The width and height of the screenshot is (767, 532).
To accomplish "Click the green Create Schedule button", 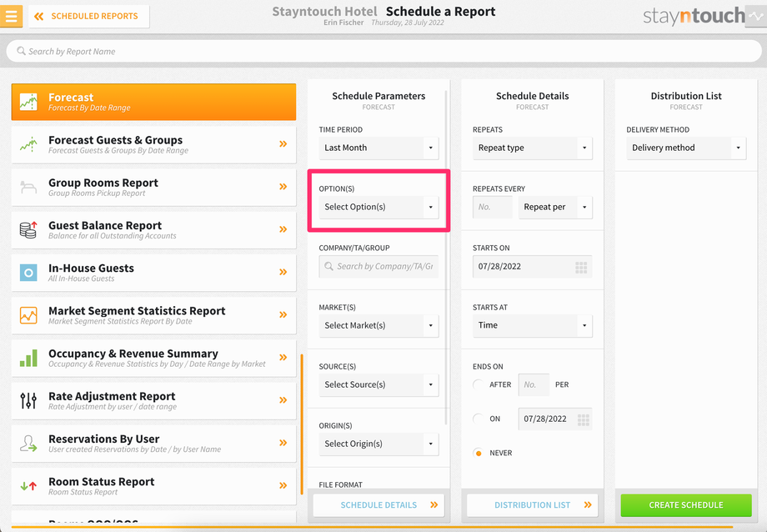I will click(686, 505).
